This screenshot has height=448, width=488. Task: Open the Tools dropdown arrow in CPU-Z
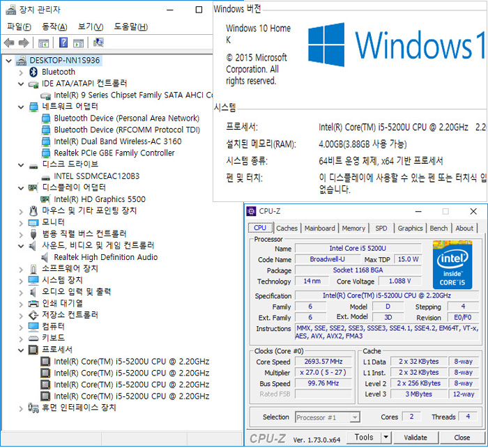tap(386, 438)
